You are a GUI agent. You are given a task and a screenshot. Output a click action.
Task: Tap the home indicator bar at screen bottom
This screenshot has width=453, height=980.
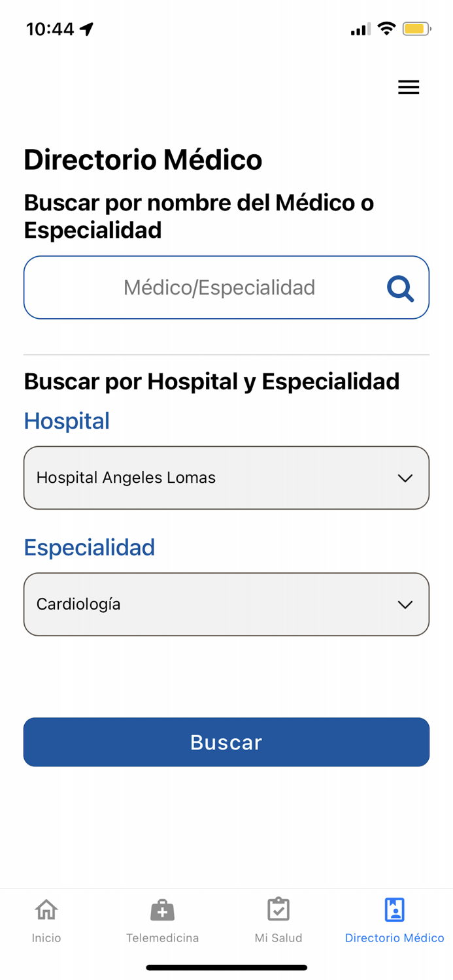(226, 967)
